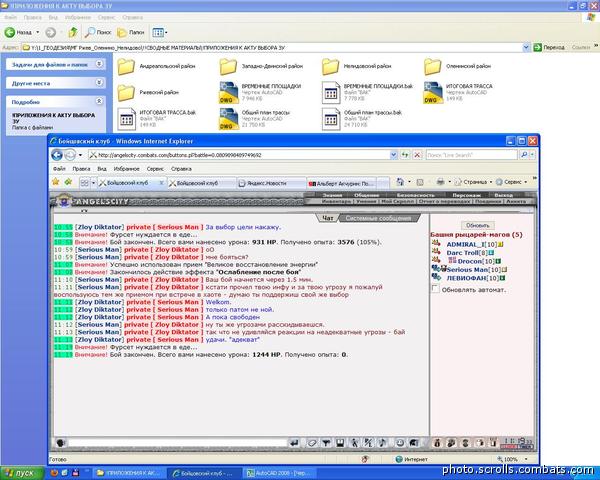The width and height of the screenshot is (600, 480).
Task: Click the IE favorites star icon
Action: coord(56,182)
